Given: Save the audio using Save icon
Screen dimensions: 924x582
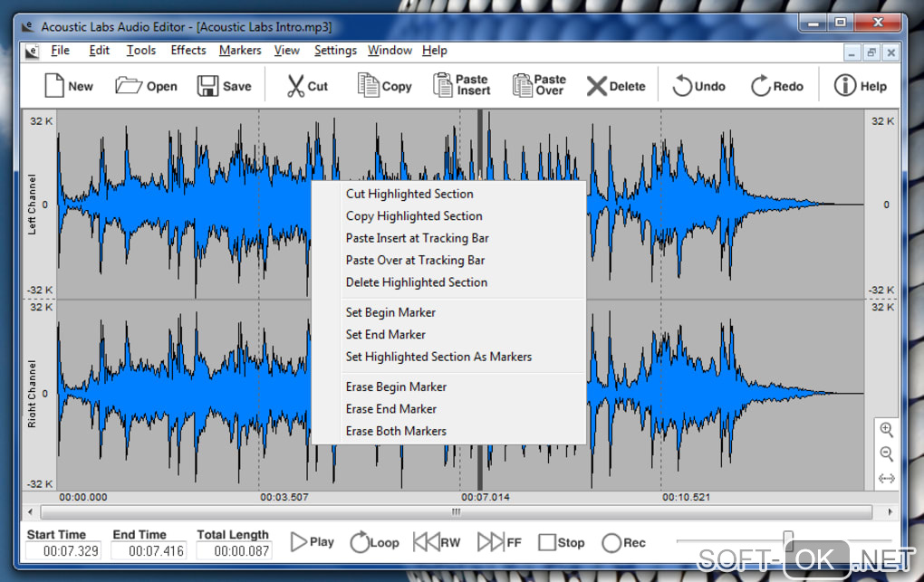Looking at the screenshot, I should tap(207, 86).
